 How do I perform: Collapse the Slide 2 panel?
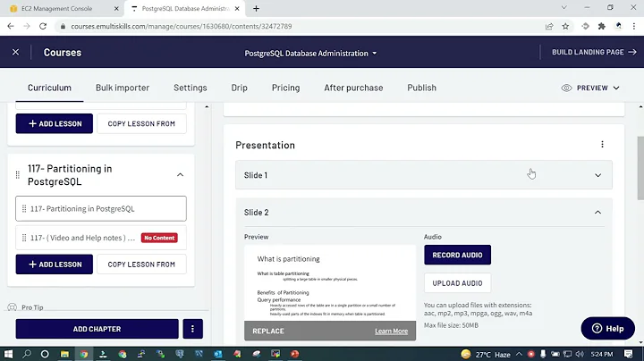pos(597,213)
